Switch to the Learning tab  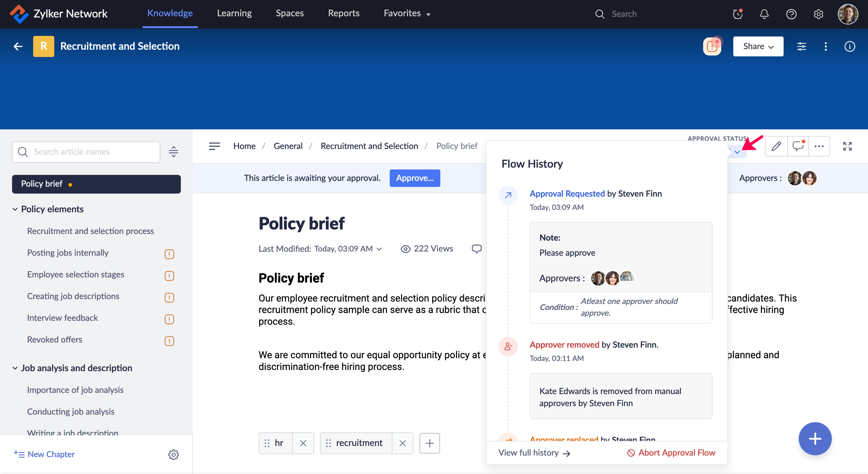pyautogui.click(x=234, y=14)
